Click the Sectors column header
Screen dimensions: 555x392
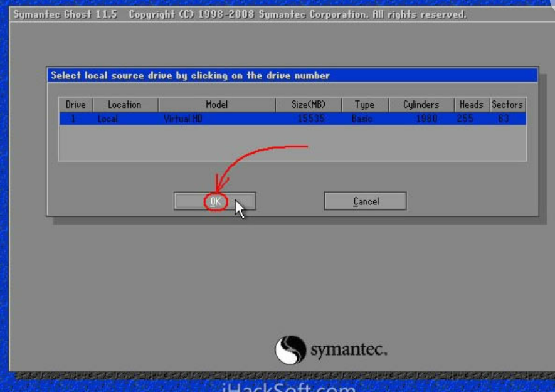click(x=507, y=105)
